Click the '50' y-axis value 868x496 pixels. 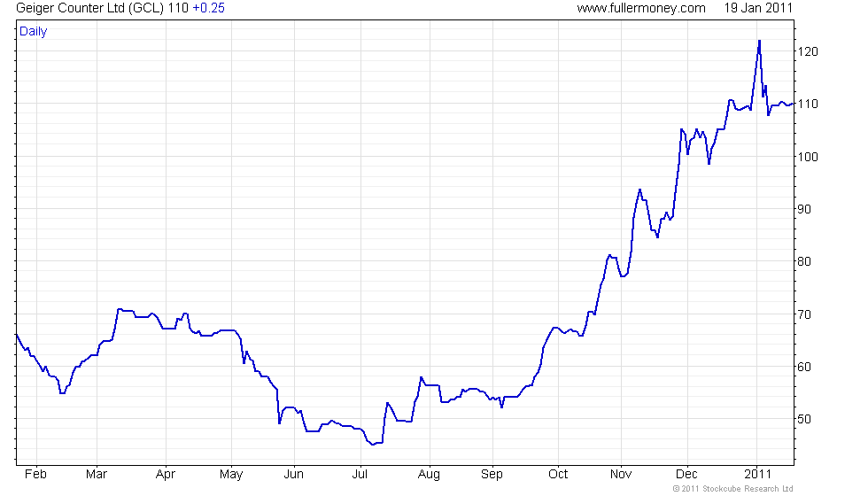point(804,420)
